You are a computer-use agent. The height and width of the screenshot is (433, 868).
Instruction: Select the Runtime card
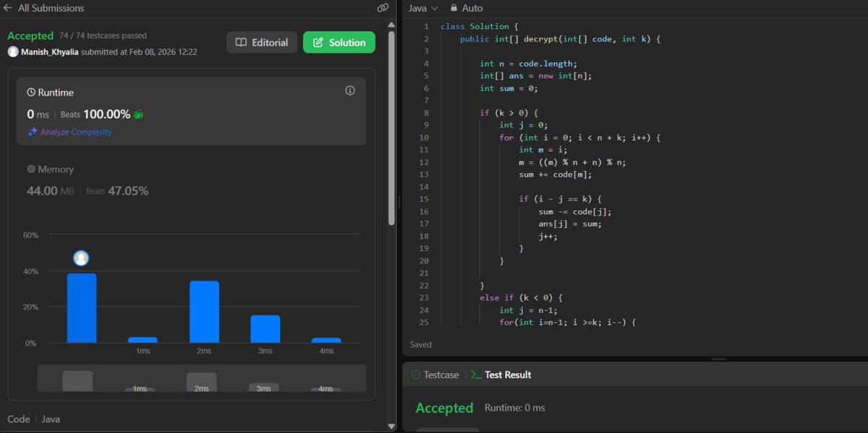191,111
